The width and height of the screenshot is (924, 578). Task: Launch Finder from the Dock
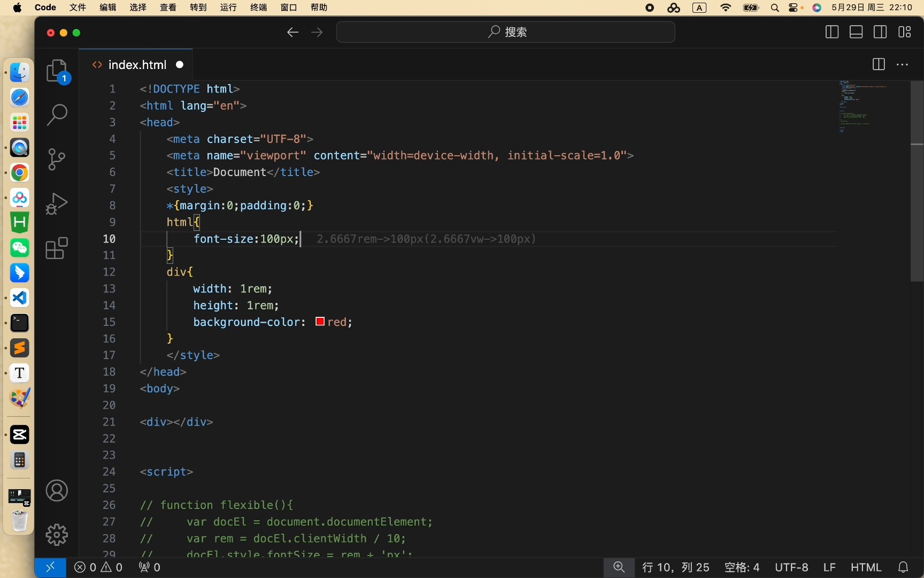20,72
